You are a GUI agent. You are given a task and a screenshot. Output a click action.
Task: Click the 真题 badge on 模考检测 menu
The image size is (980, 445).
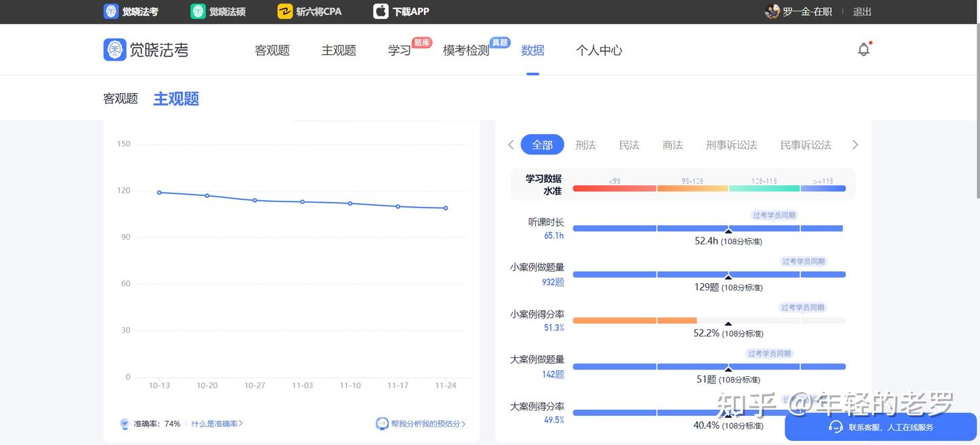pos(500,42)
